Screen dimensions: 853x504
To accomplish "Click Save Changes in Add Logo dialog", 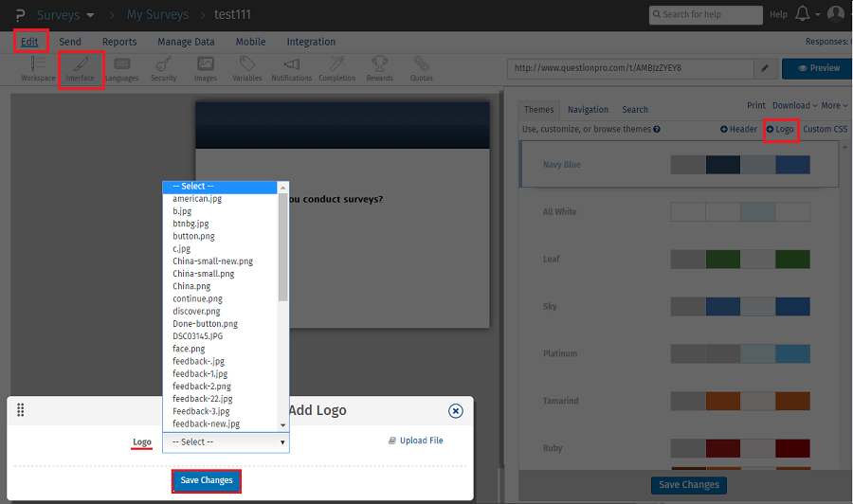I will (207, 480).
